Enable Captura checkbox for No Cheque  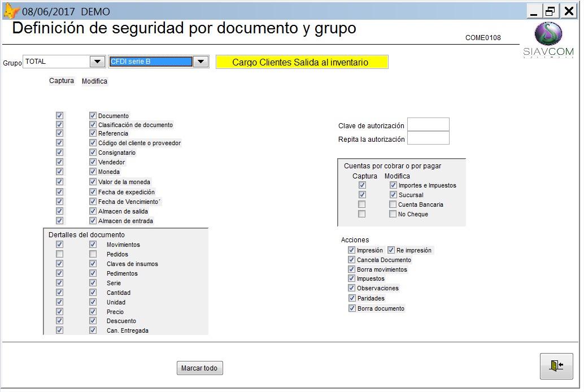pos(362,214)
